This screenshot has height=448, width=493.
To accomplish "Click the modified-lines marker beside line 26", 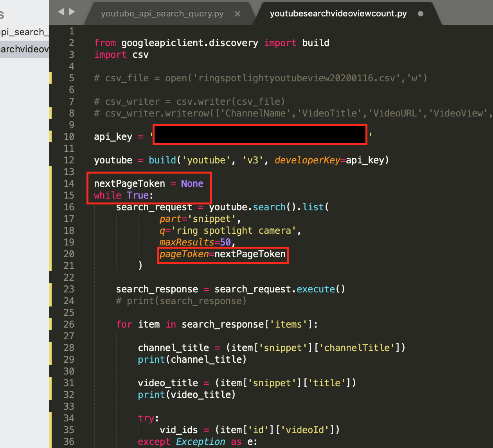I will (51, 324).
